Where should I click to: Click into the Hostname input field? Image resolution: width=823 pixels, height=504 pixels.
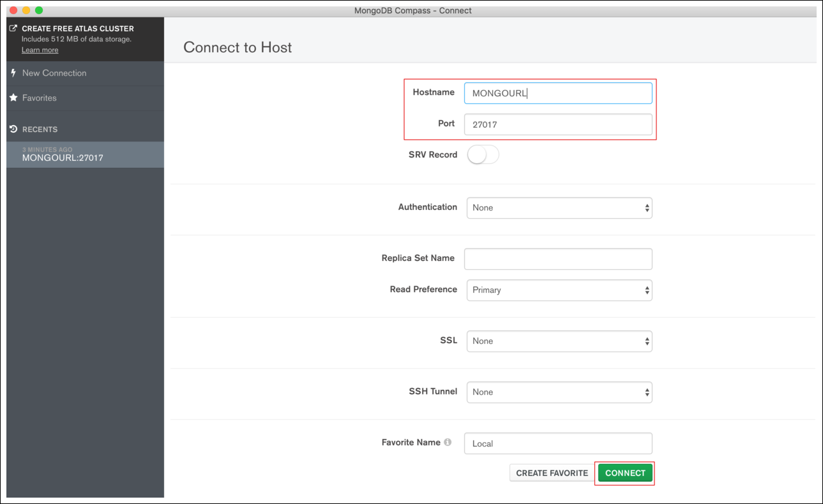(558, 93)
